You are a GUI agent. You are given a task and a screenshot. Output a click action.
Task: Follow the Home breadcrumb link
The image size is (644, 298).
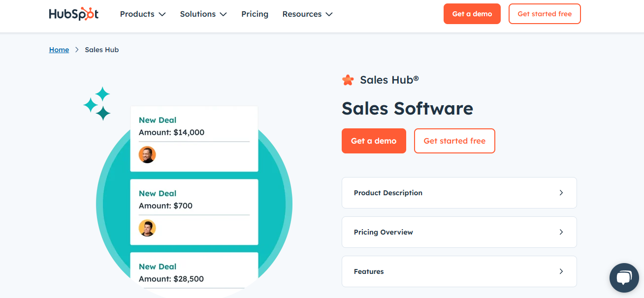pos(59,50)
